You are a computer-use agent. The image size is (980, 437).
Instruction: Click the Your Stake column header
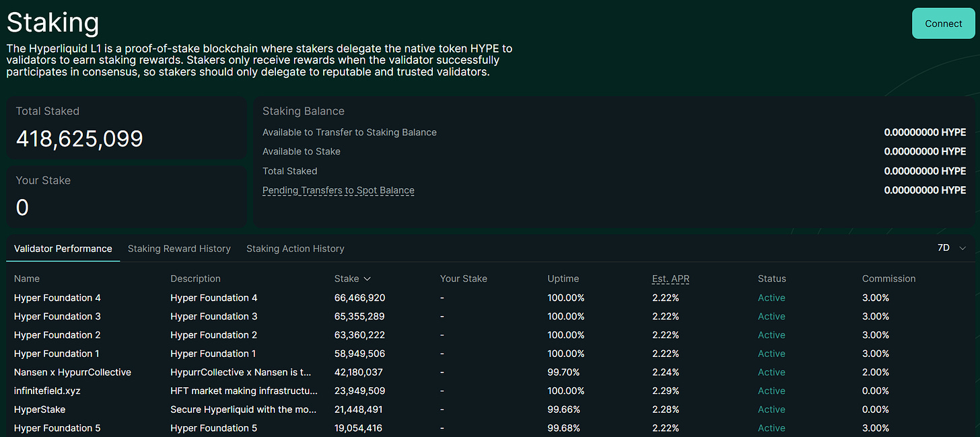point(464,278)
